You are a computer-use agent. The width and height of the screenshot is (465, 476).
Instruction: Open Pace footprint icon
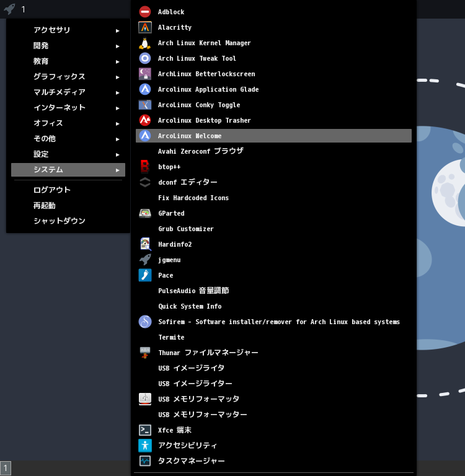click(145, 275)
